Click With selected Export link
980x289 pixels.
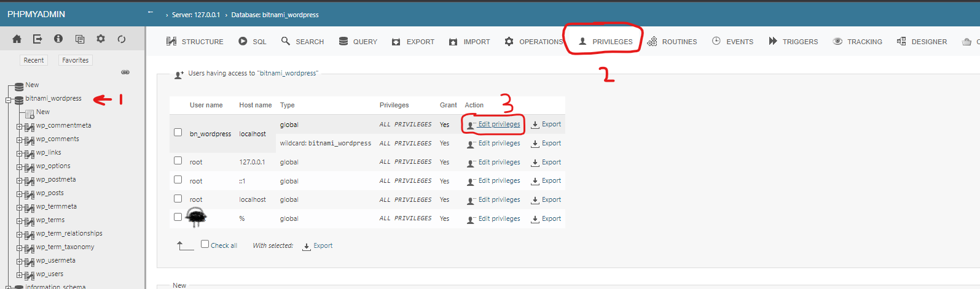pyautogui.click(x=318, y=246)
